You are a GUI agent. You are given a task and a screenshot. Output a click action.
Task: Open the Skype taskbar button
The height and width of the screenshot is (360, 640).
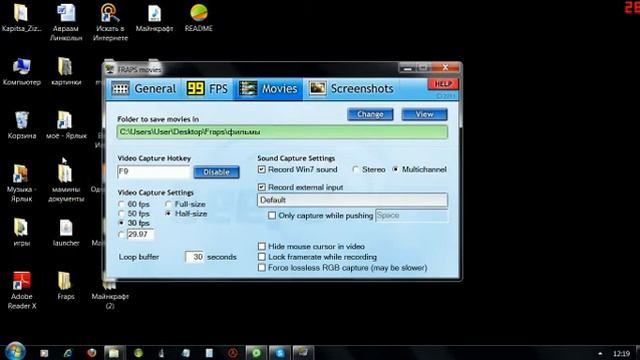[x=279, y=353]
